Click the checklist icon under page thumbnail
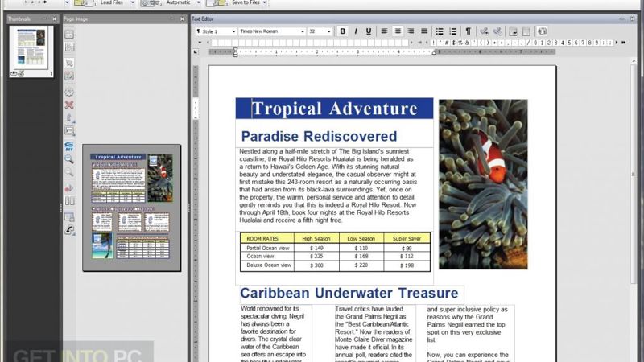 coord(21,74)
